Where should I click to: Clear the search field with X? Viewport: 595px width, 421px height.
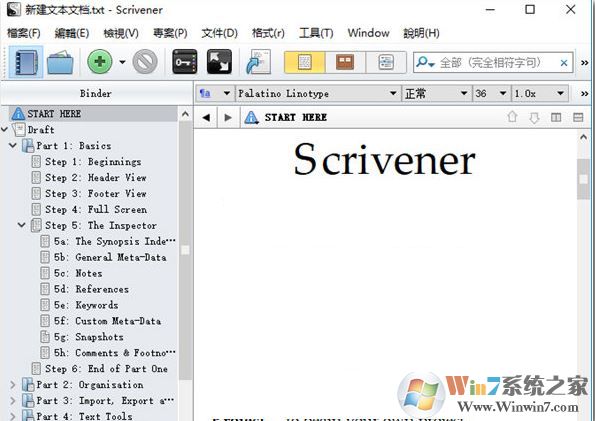pos(564,63)
